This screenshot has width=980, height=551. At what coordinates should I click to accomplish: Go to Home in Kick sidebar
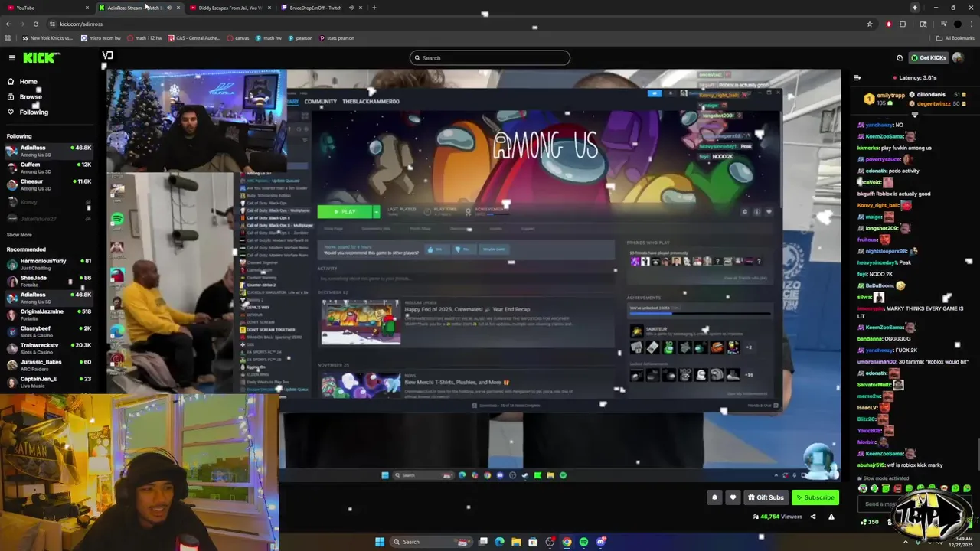[x=28, y=81]
